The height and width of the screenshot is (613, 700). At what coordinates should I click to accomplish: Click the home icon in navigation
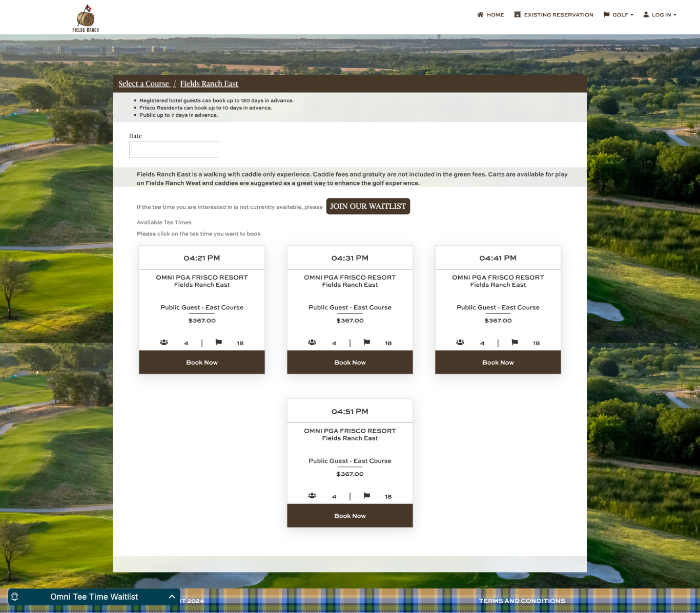point(480,15)
